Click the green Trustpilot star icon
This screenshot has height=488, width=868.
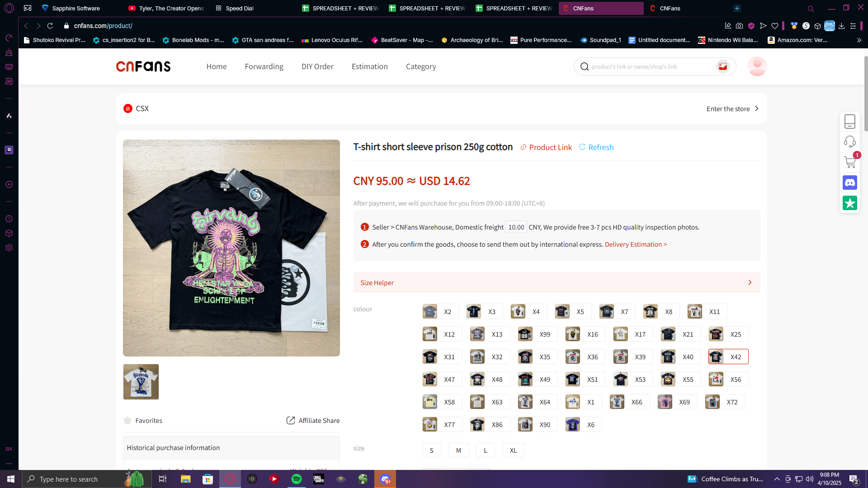point(850,203)
